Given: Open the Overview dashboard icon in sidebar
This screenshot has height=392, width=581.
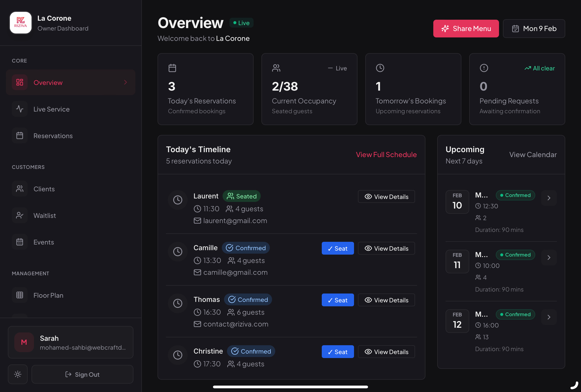Looking at the screenshot, I should 19,82.
